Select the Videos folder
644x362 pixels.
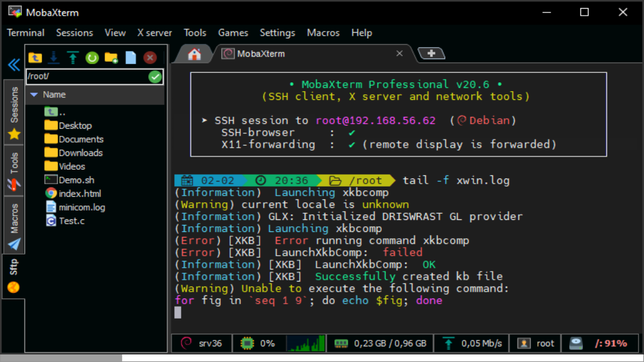tap(65, 166)
